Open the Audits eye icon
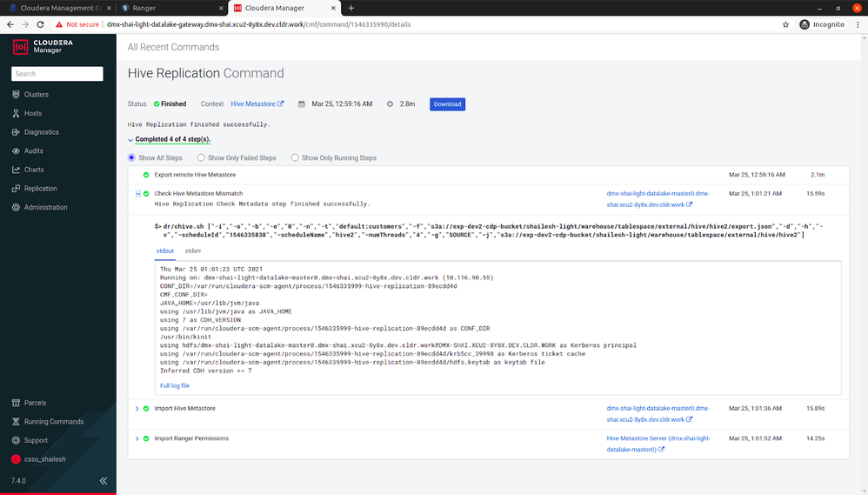The image size is (868, 495). [x=16, y=151]
